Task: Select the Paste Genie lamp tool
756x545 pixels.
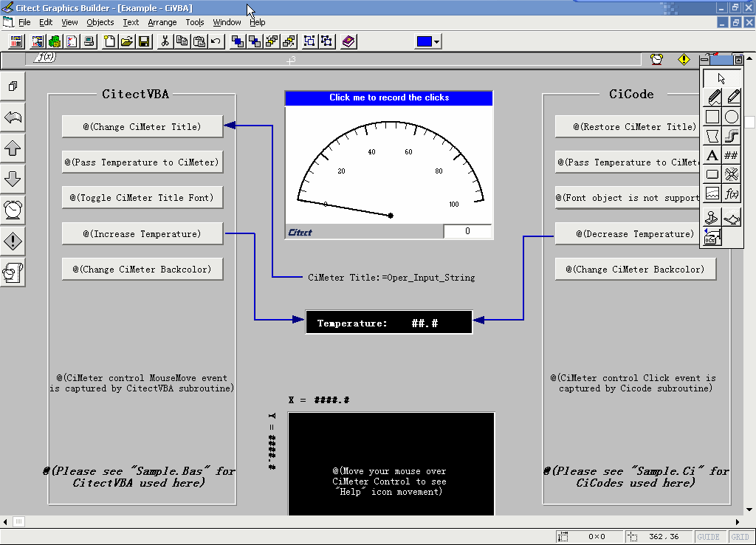Action: pos(732,218)
